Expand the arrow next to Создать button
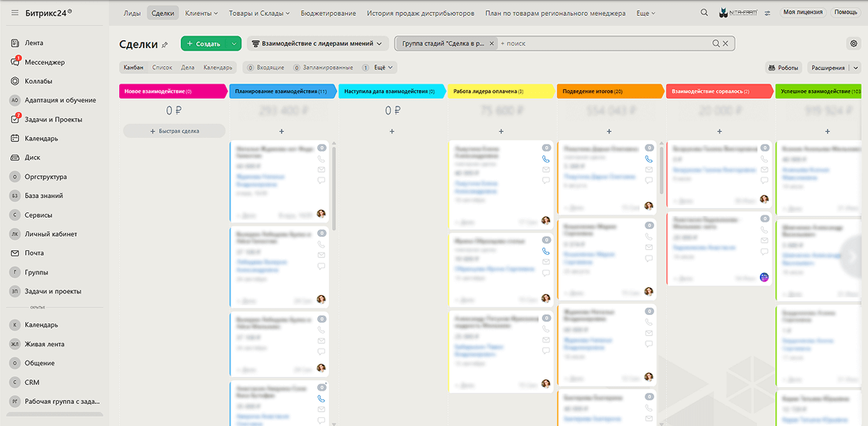This screenshot has width=868, height=426. pos(234,43)
